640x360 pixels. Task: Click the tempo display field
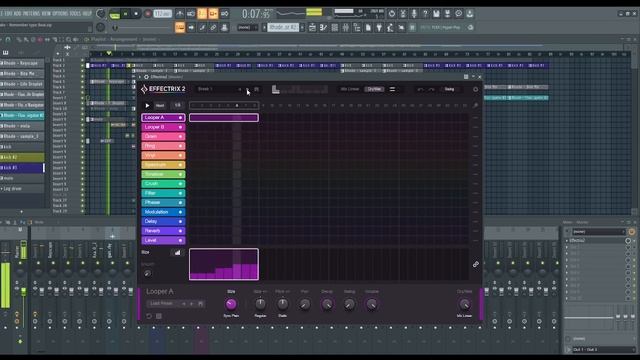[162, 14]
